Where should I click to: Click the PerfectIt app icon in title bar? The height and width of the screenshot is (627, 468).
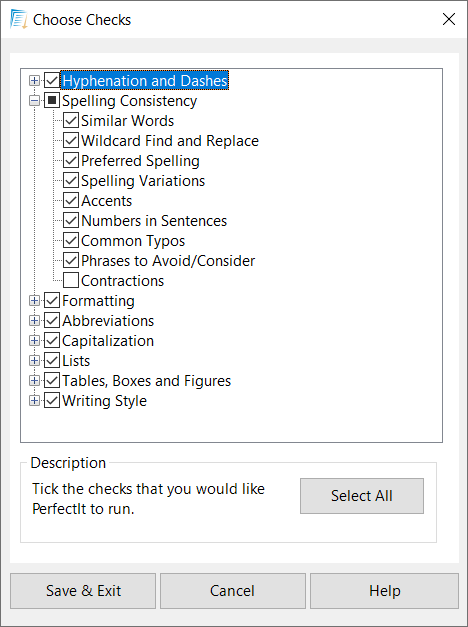click(18, 20)
